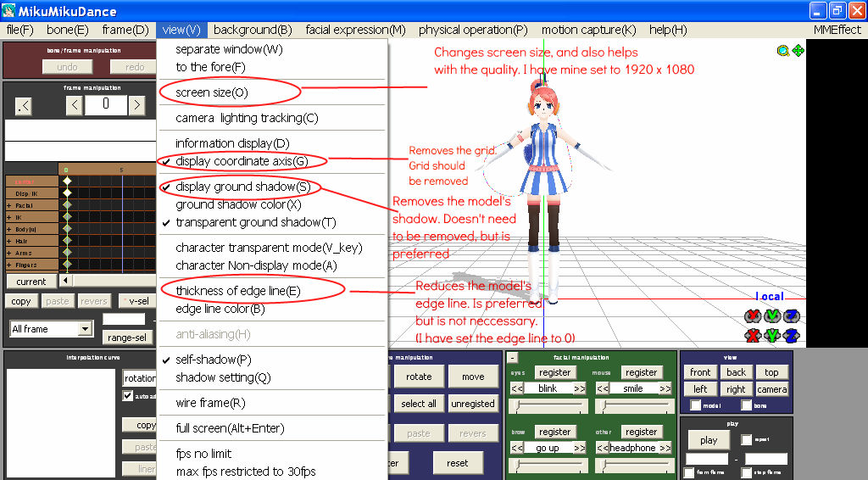
Task: Switch to front view
Action: click(x=700, y=372)
